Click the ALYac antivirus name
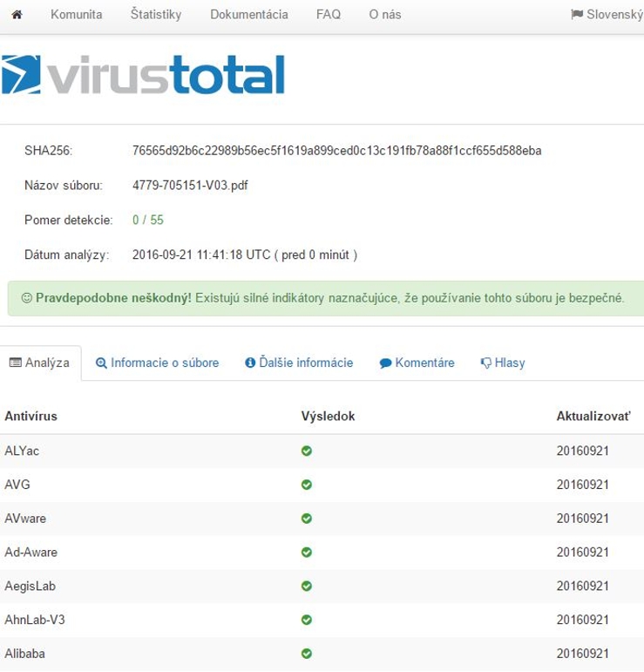The height and width of the screenshot is (672, 644). point(22,451)
